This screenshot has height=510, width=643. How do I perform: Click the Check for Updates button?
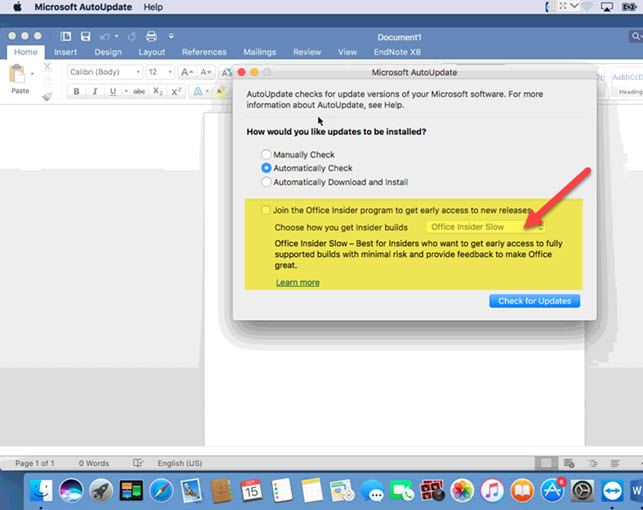coord(534,301)
